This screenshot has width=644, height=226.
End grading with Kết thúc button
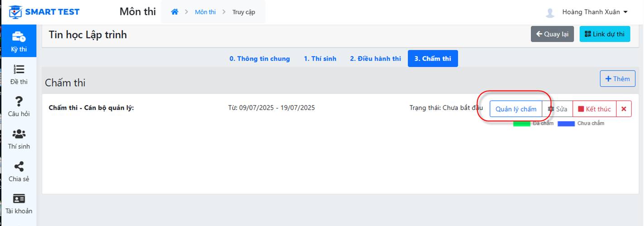click(595, 109)
